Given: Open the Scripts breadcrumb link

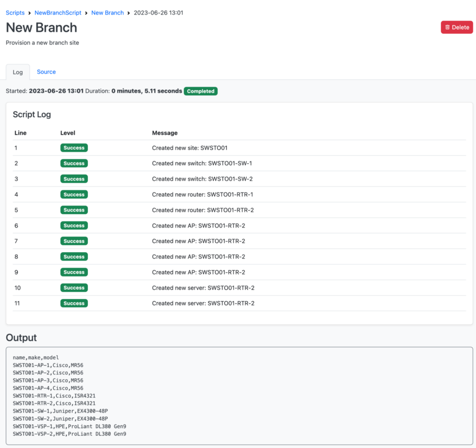Looking at the screenshot, I should click(x=15, y=13).
